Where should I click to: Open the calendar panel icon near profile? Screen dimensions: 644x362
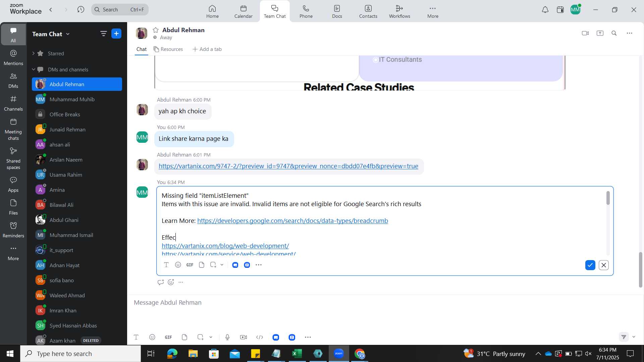(x=560, y=10)
